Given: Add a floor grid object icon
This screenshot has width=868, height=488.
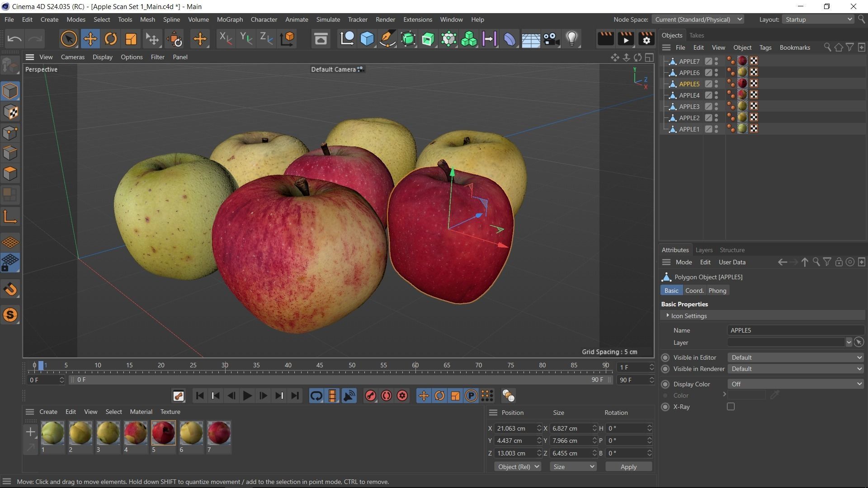Looking at the screenshot, I should point(531,39).
